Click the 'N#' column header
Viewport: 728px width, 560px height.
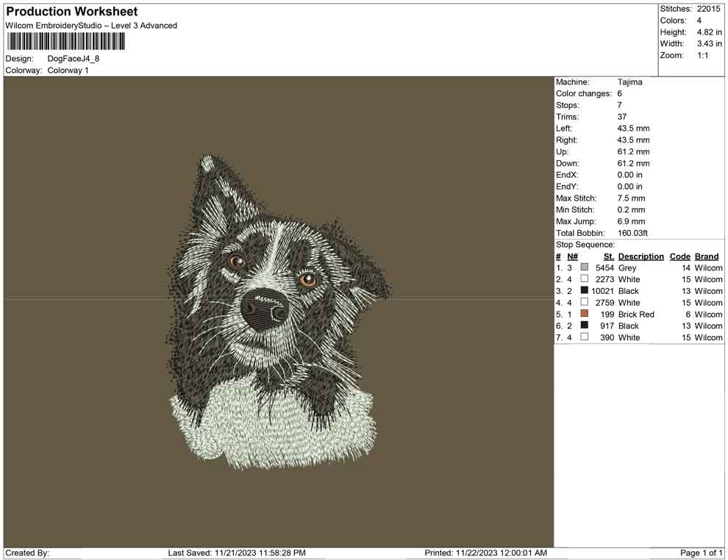(572, 256)
